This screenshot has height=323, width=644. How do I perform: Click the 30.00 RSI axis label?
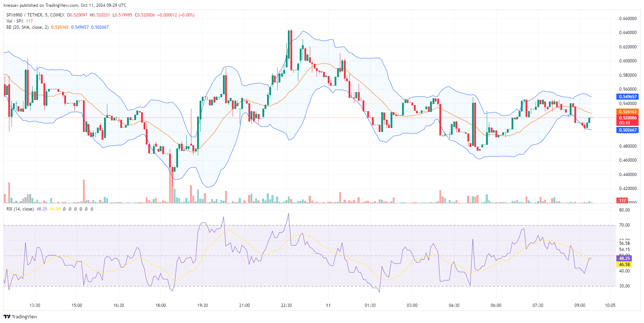624,286
